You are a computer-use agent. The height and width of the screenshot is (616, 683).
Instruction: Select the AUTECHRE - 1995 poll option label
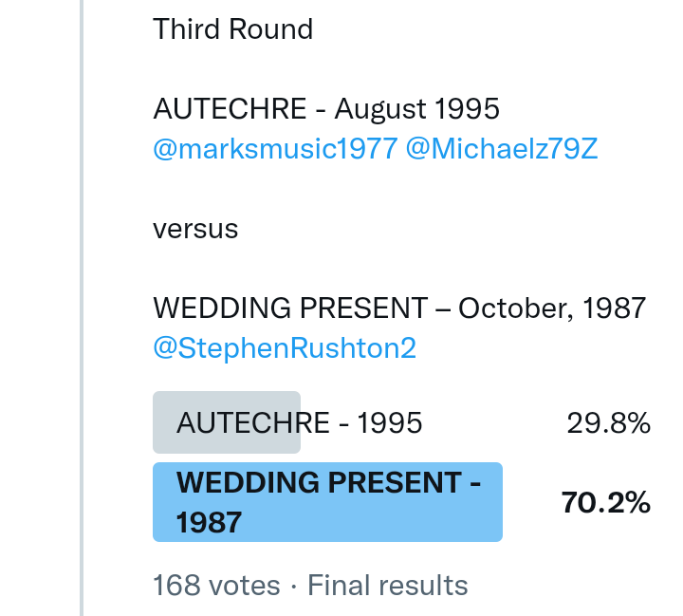click(299, 423)
